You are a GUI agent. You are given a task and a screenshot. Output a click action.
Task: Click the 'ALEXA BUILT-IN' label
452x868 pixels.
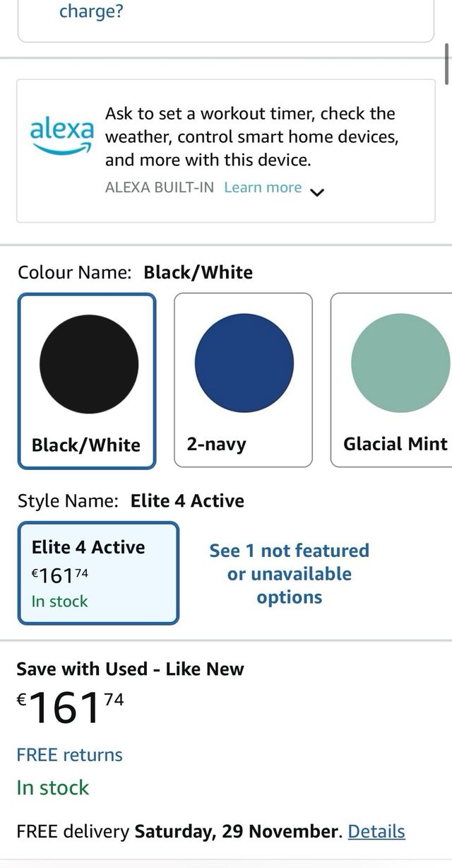(x=159, y=187)
